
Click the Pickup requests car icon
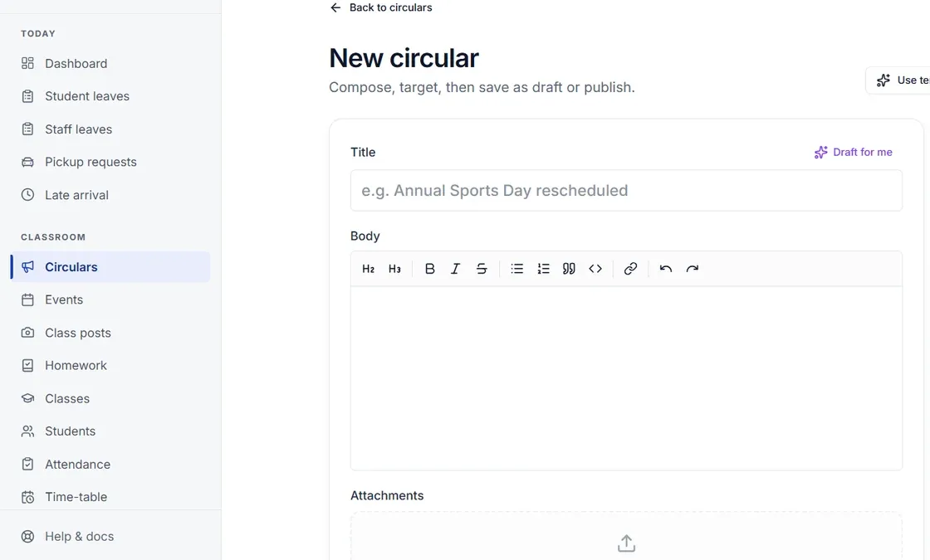[28, 162]
